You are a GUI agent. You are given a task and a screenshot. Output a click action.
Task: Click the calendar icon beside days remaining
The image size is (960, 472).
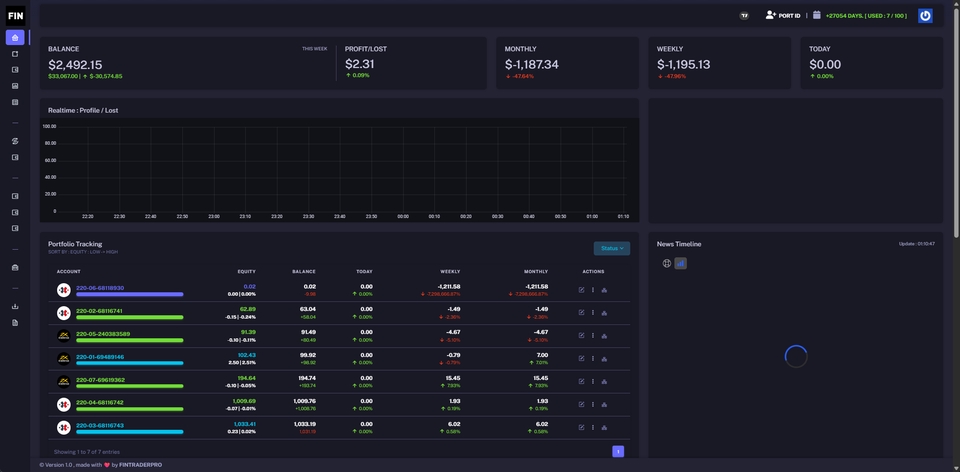click(x=817, y=15)
